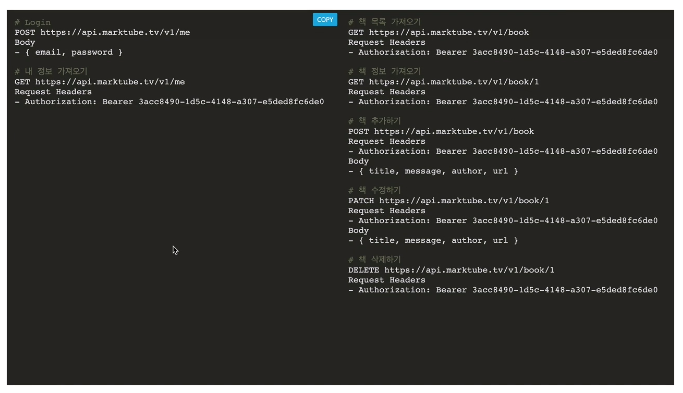Click the '# 책 삭제하기' comment

tap(375, 259)
